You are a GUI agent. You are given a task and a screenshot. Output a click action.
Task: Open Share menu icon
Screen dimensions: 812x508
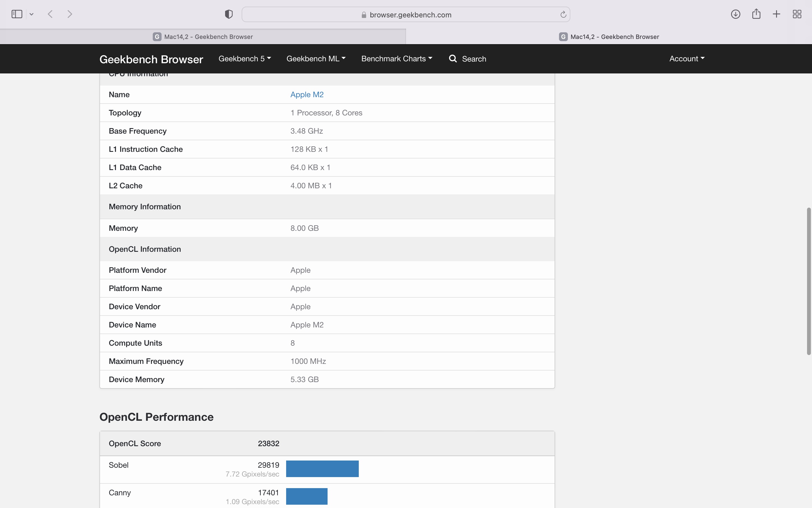click(x=756, y=14)
